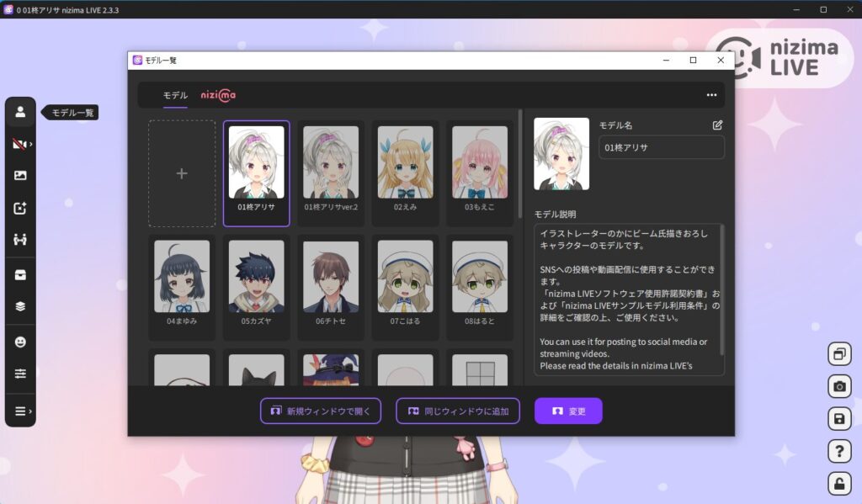Select the 04まゆみ model card

[x=182, y=288]
